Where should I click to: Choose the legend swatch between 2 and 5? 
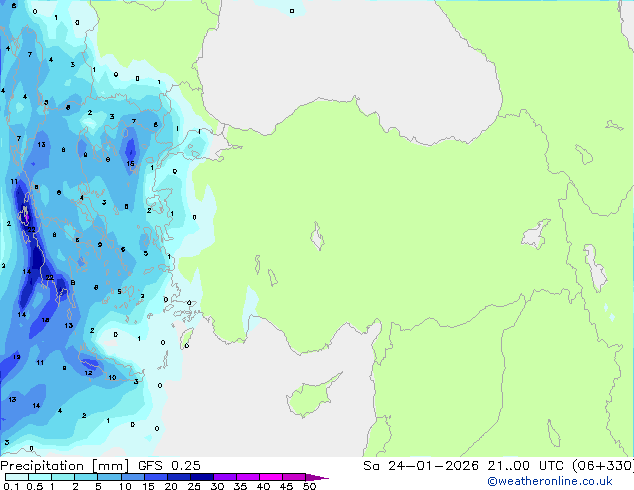tap(86, 477)
